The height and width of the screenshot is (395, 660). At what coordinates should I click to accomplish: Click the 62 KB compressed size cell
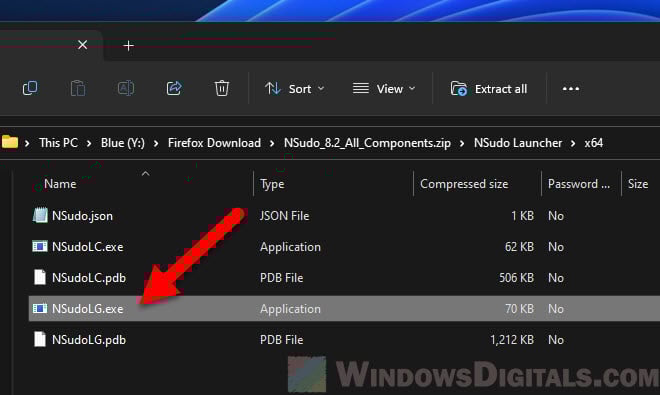pos(519,247)
